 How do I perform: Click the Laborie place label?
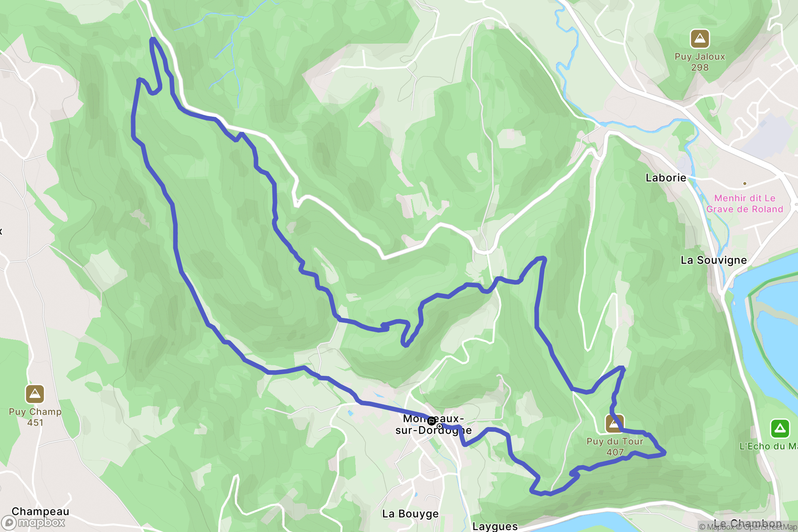click(666, 177)
